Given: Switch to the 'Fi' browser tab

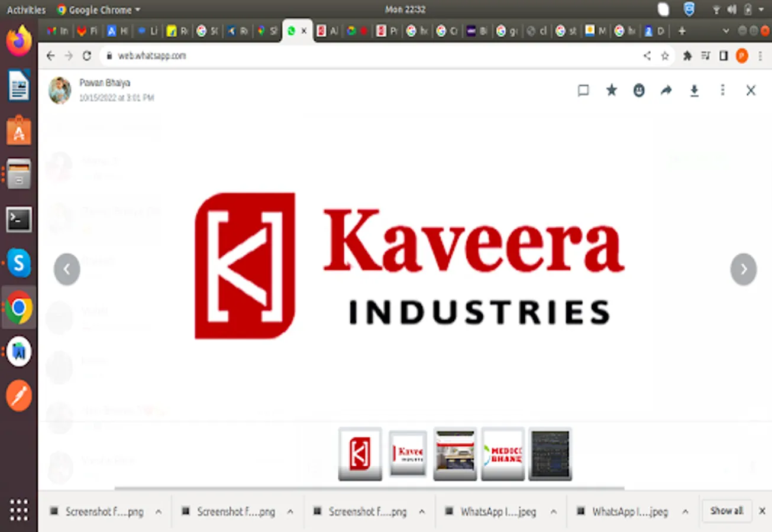Looking at the screenshot, I should (x=87, y=31).
